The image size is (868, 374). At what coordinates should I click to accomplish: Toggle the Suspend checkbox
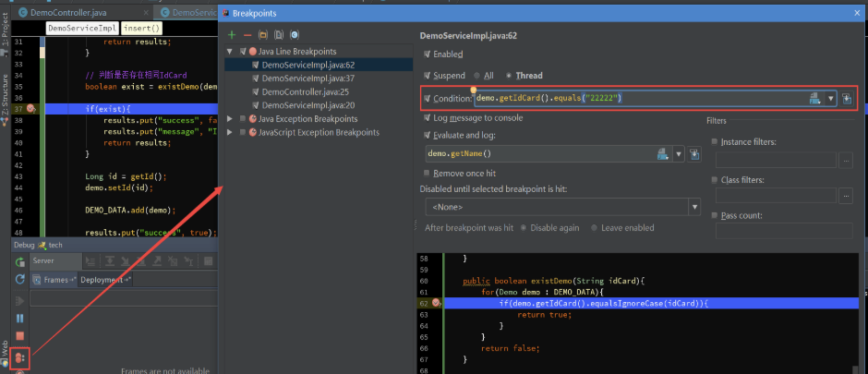[x=427, y=75]
